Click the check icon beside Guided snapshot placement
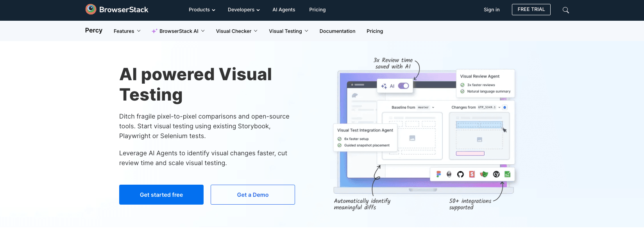Screen dimensions: 644x241 coord(340,145)
